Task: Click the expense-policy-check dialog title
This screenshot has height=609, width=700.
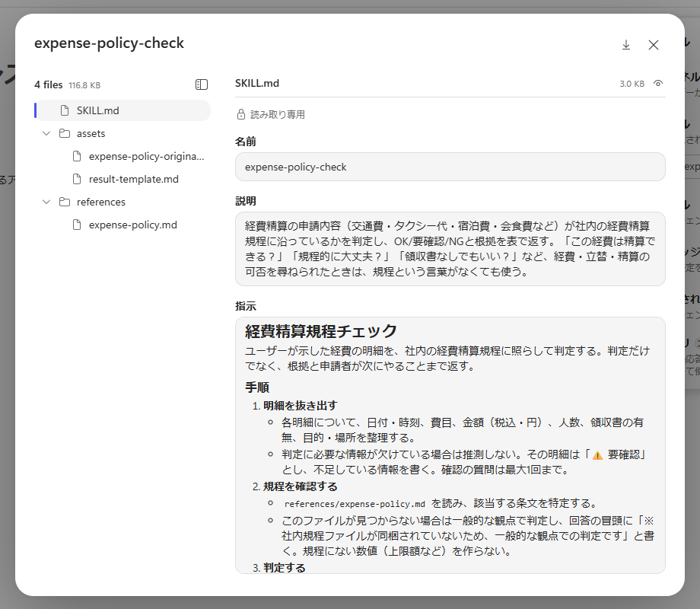Action: (109, 43)
